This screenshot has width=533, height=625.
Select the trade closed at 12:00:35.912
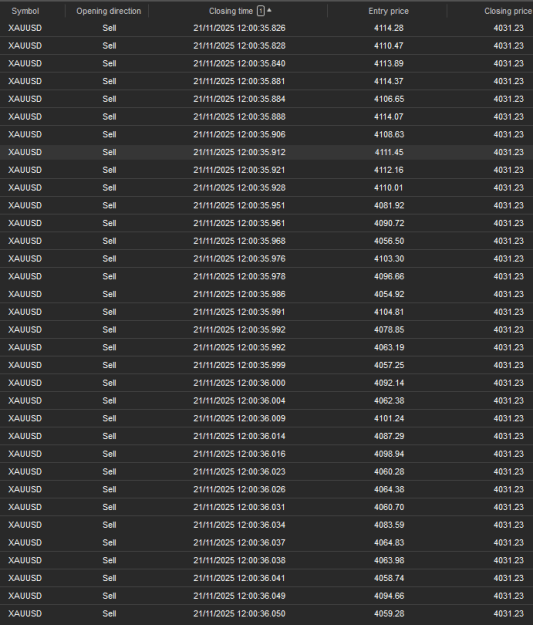pos(266,152)
